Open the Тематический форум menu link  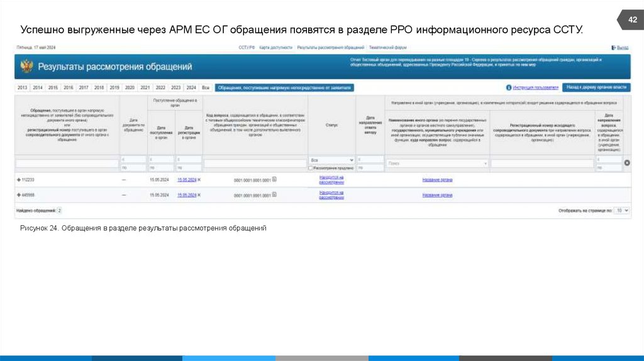tap(387, 48)
